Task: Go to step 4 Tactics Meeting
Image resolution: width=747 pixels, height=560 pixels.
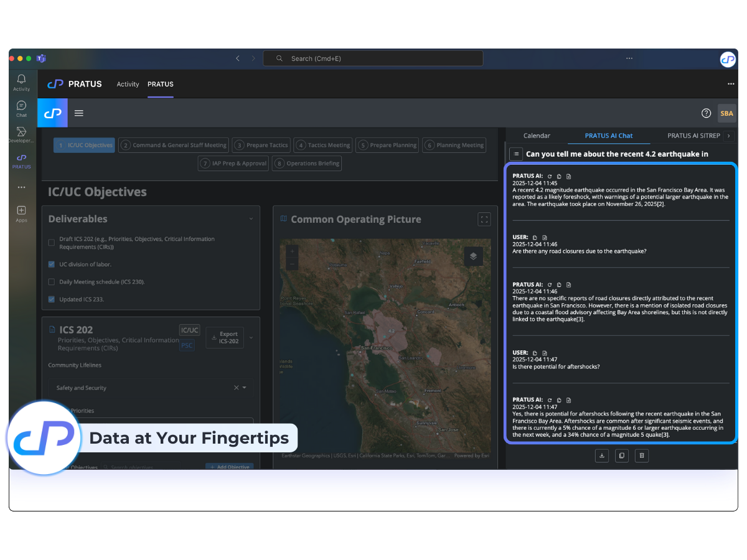Action: 323,145
